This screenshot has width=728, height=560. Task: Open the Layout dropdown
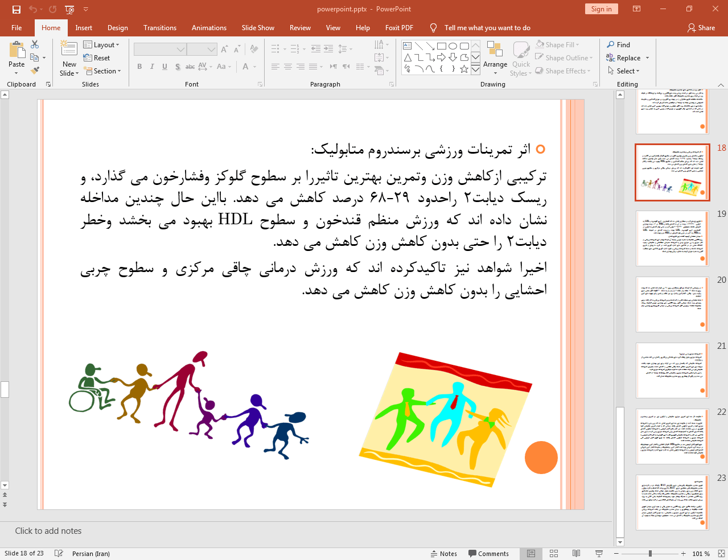[101, 45]
